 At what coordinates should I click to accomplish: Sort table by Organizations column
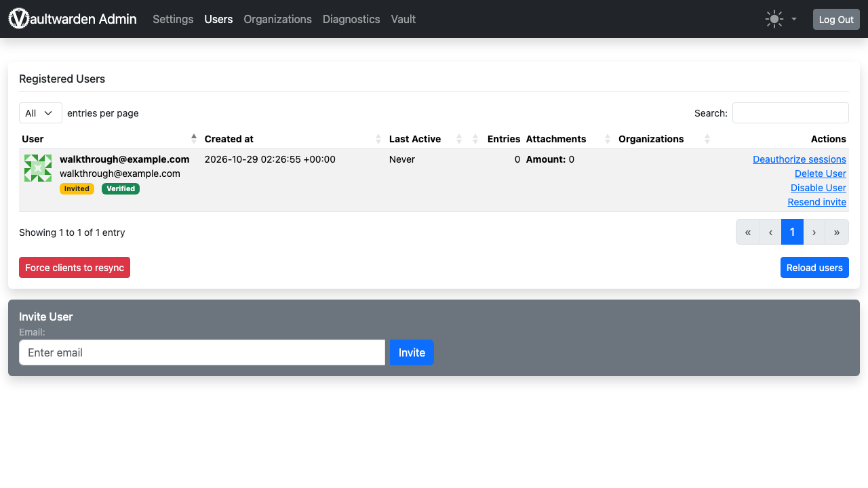pyautogui.click(x=665, y=139)
